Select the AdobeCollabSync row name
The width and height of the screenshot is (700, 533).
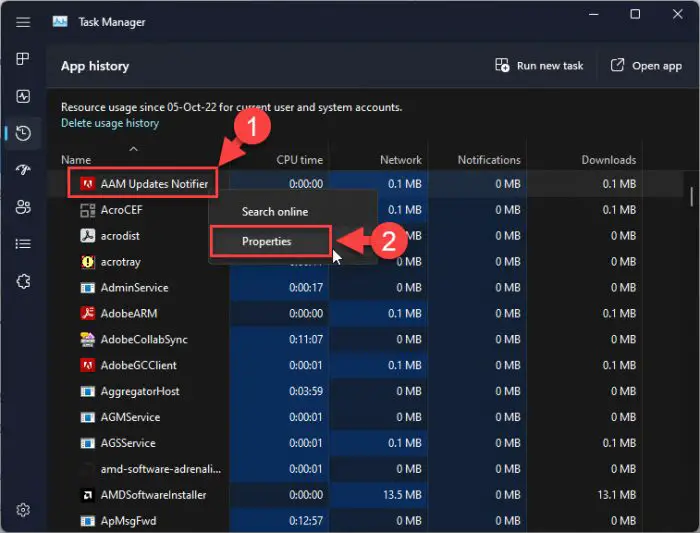pos(144,339)
